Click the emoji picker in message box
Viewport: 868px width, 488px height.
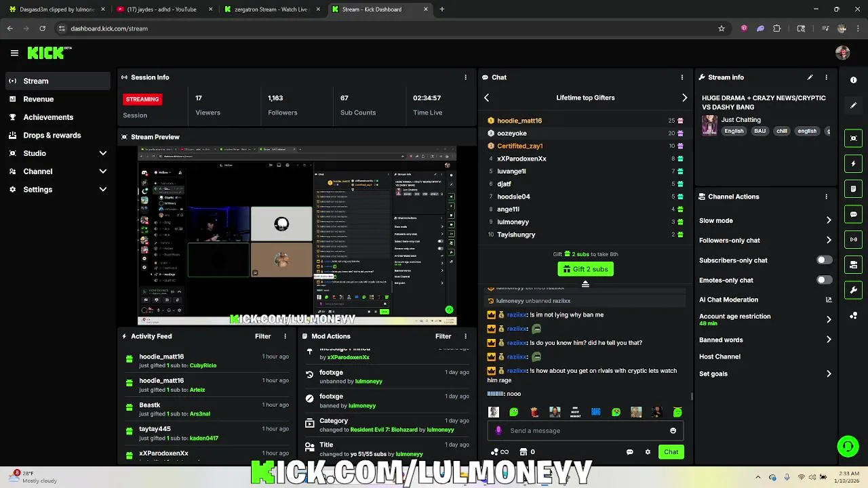click(x=673, y=430)
